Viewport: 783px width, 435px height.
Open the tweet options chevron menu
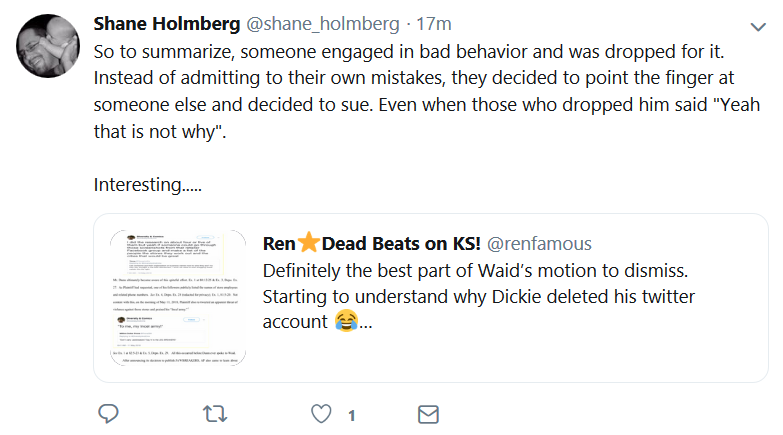click(757, 25)
